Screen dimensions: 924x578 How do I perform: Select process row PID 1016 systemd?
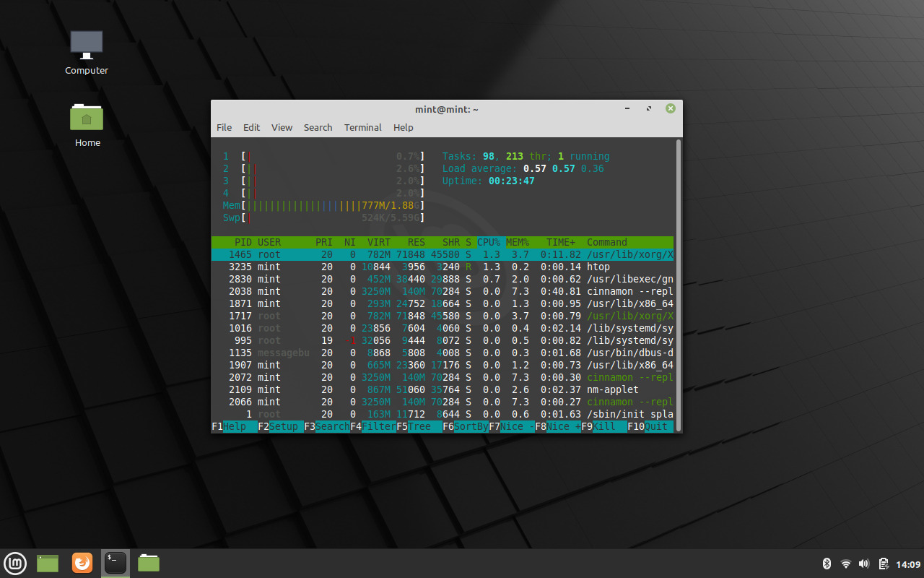(443, 328)
